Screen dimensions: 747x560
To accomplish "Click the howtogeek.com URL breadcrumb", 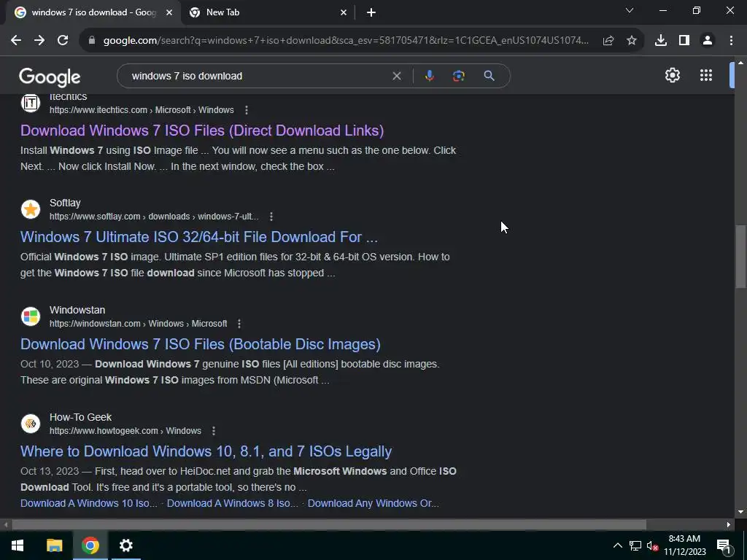I will click(125, 431).
